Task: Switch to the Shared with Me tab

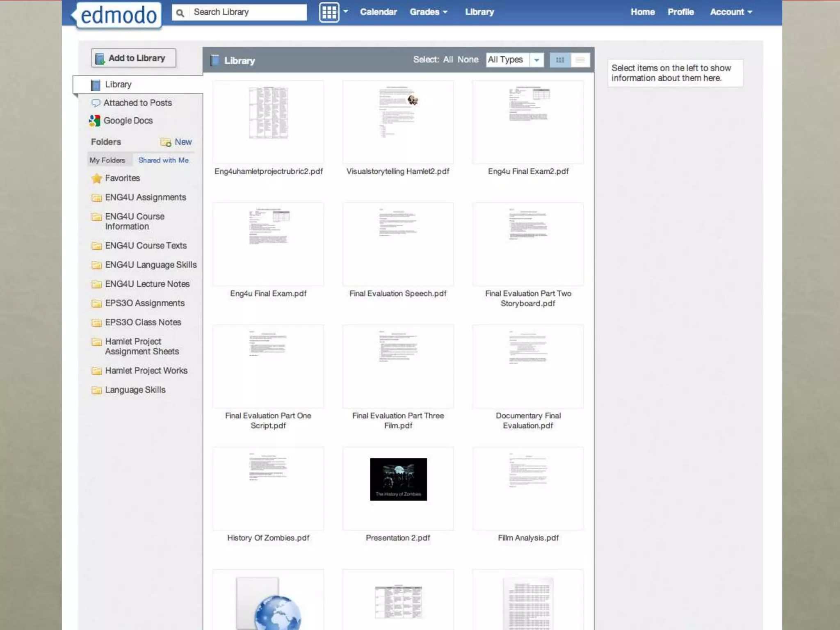Action: pyautogui.click(x=163, y=160)
